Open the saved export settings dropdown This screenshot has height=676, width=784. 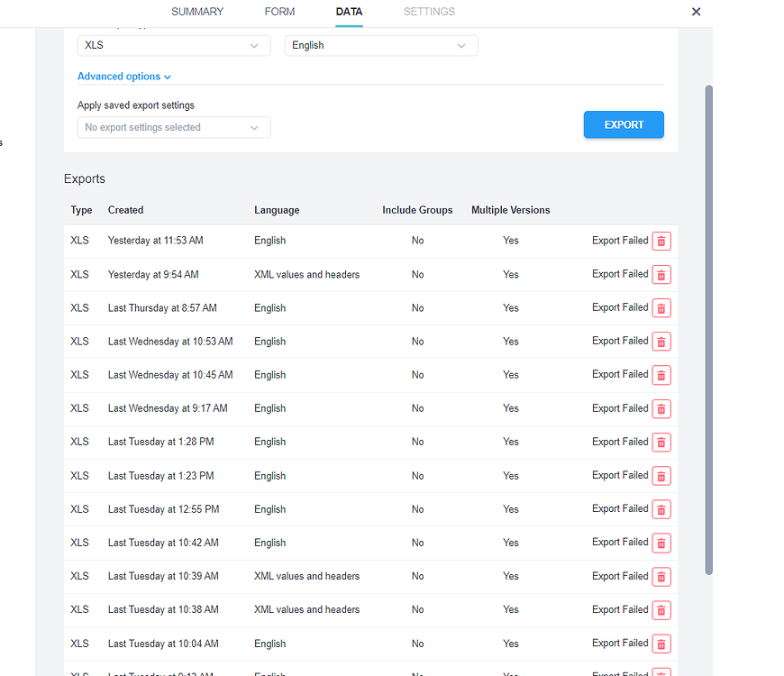point(174,127)
